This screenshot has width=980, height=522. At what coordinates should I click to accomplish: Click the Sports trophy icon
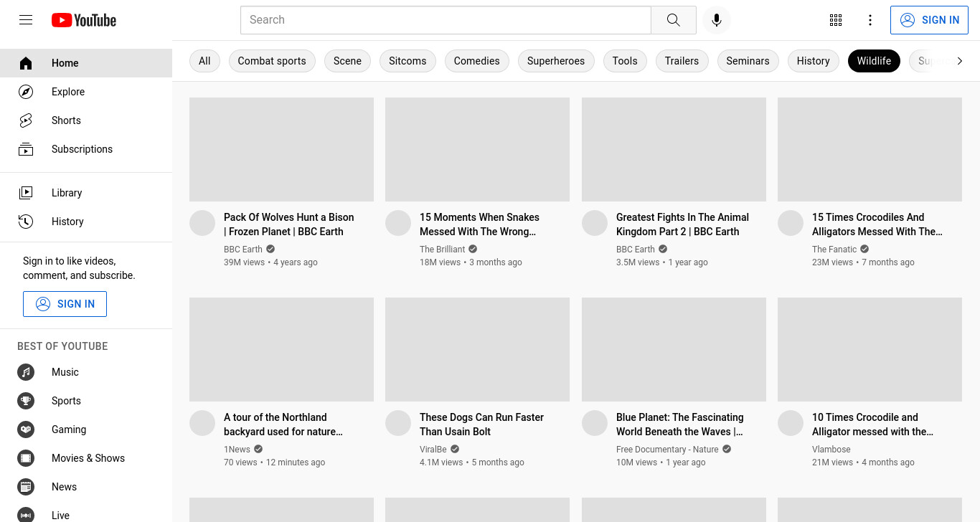coord(26,401)
